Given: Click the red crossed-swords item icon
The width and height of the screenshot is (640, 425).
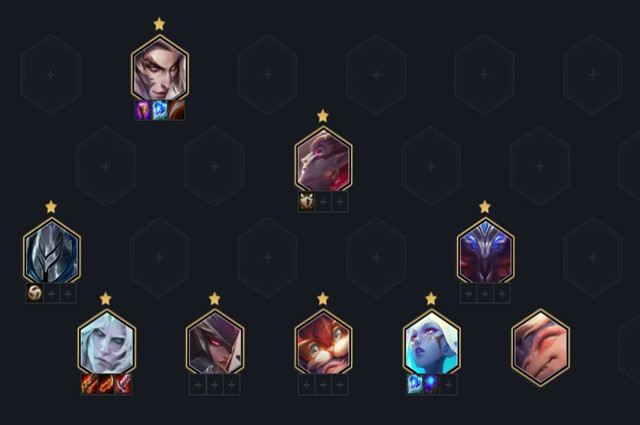Looking at the screenshot, I should pos(123,385).
